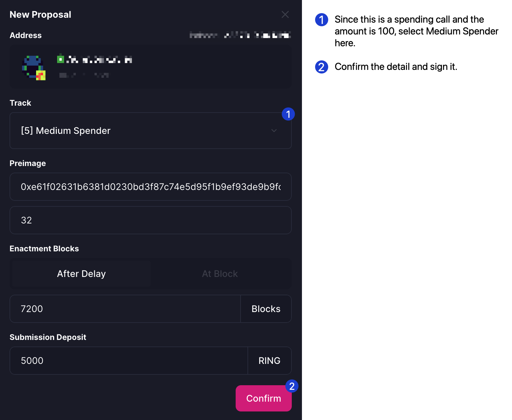Switch to After Delay enactment option
Viewport: 512px width, 420px height.
point(81,274)
